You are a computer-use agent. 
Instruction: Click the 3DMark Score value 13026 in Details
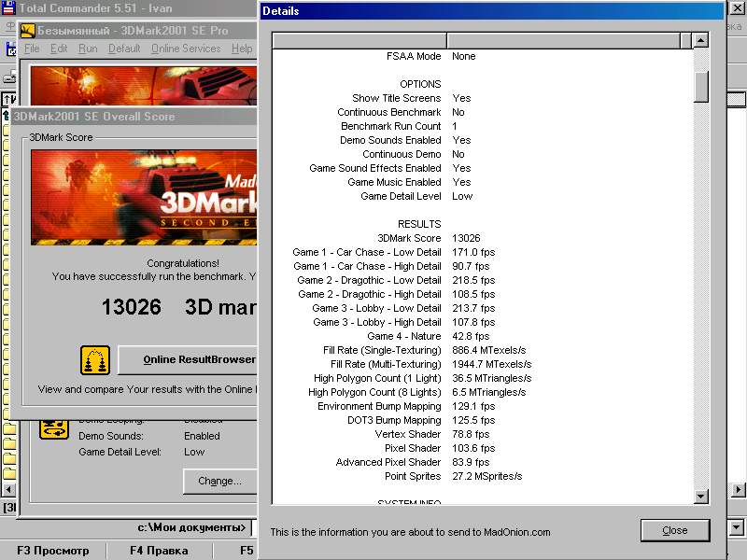point(466,238)
